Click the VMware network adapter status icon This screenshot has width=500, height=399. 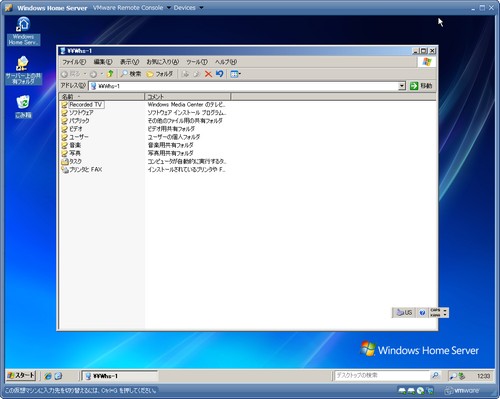(430, 390)
